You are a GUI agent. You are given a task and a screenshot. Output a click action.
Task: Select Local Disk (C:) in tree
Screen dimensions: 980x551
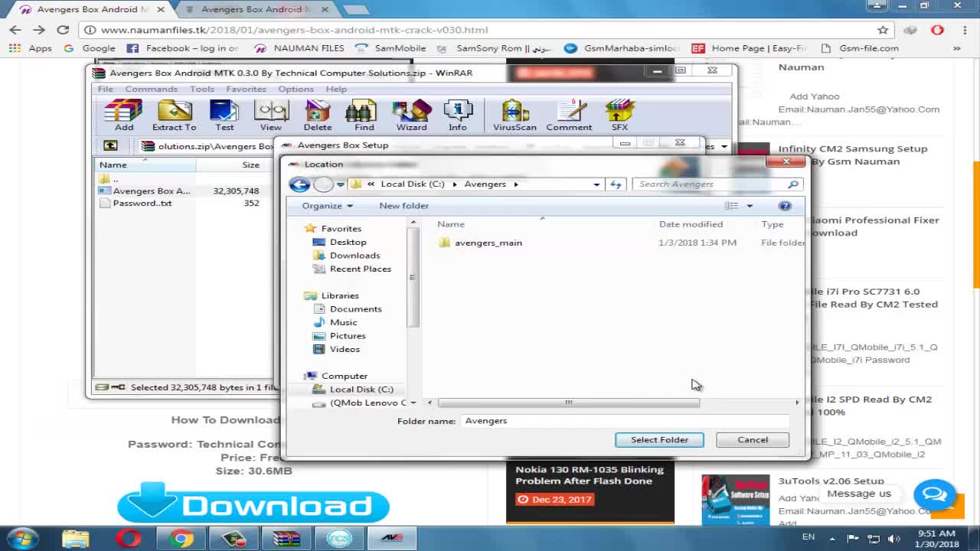pyautogui.click(x=353, y=390)
